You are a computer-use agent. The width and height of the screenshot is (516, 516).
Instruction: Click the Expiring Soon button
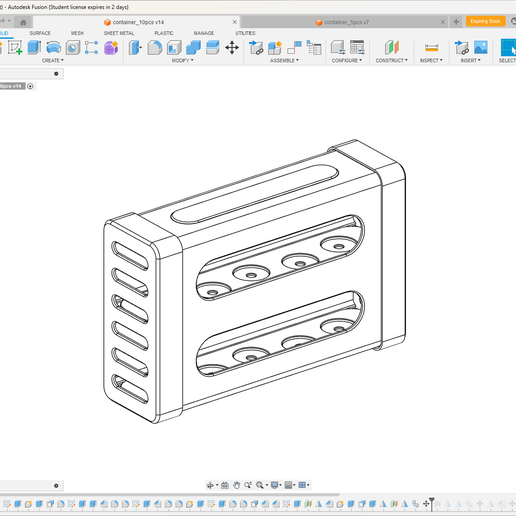485,21
